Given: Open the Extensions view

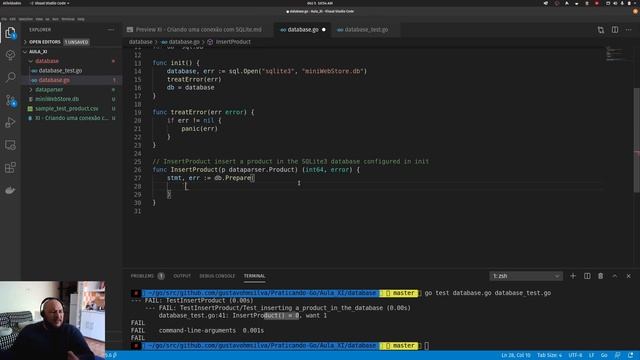Looking at the screenshot, I should [10, 167].
